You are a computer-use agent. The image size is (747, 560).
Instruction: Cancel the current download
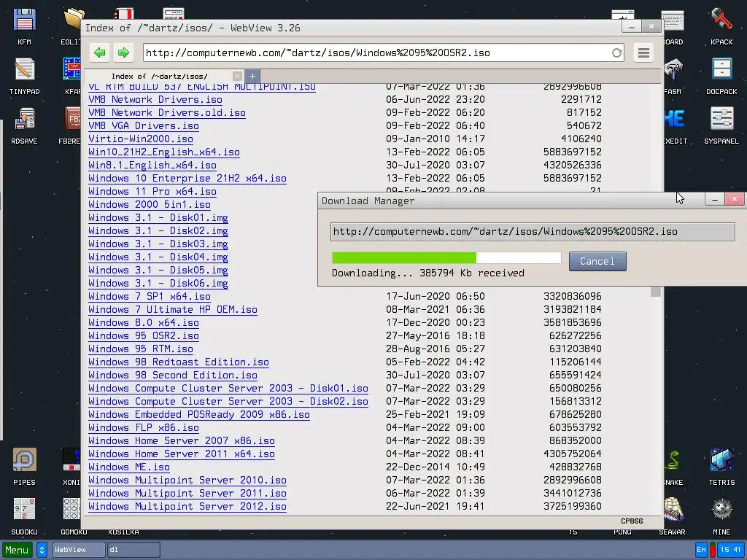[597, 262]
